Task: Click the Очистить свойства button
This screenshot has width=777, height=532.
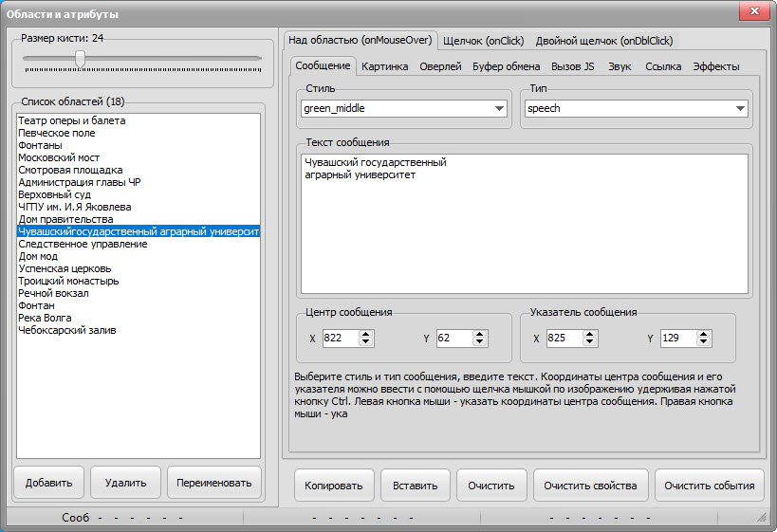Action: [x=590, y=486]
